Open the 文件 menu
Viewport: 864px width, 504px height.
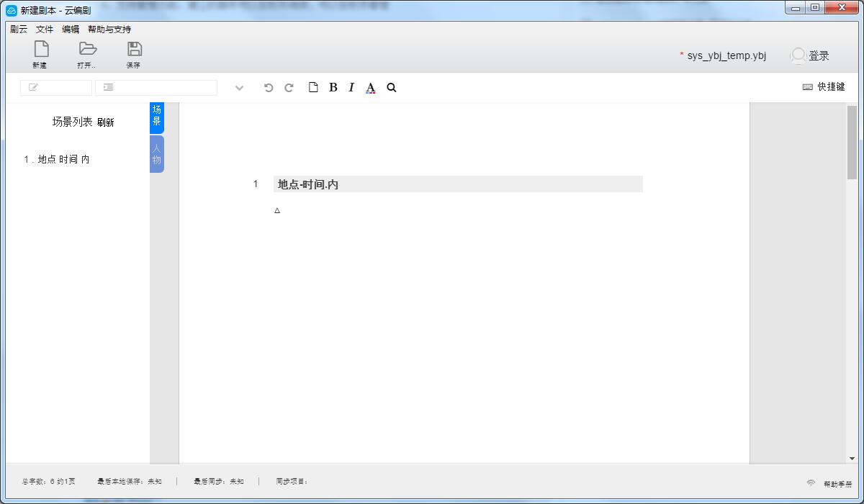pyautogui.click(x=45, y=30)
